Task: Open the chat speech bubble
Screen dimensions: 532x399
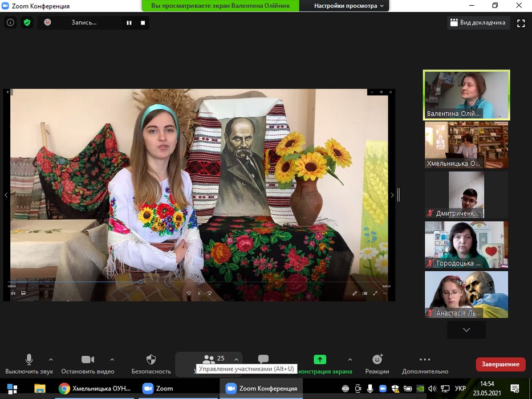Action: (263, 359)
